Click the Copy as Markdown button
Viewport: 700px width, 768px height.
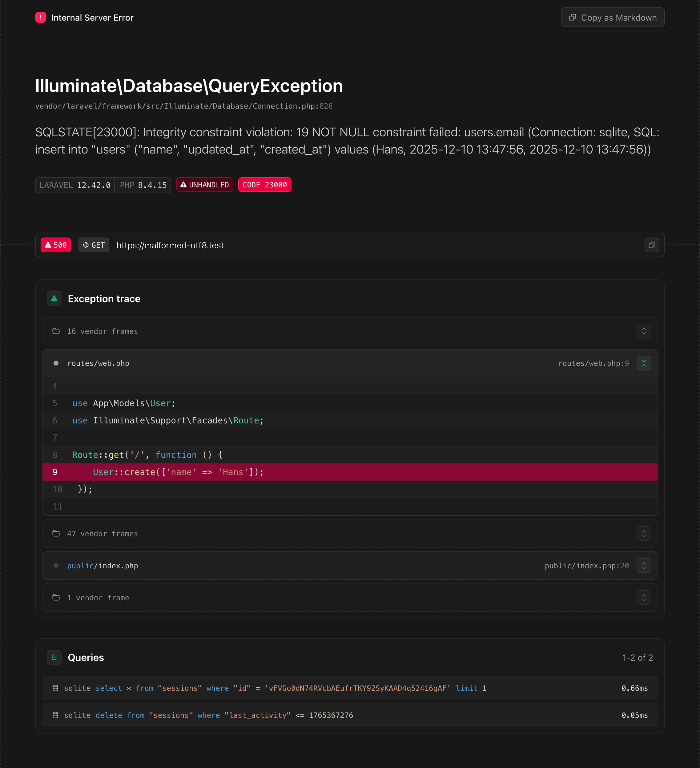pyautogui.click(x=612, y=17)
